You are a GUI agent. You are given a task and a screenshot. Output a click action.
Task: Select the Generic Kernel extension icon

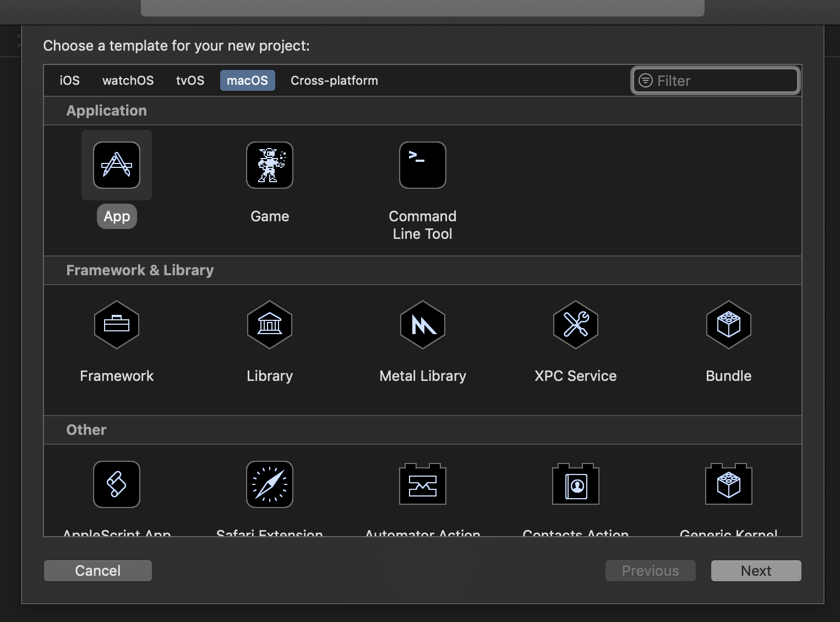pos(729,484)
